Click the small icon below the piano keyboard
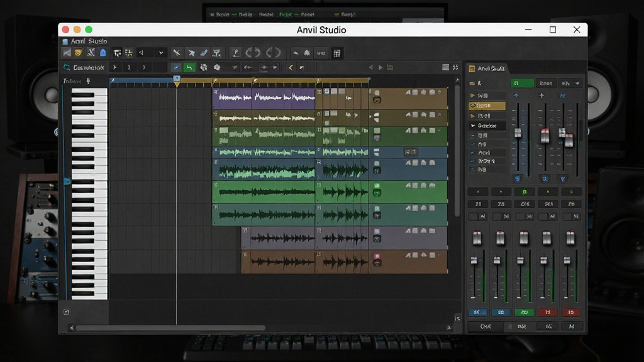The image size is (644, 362). (67, 312)
